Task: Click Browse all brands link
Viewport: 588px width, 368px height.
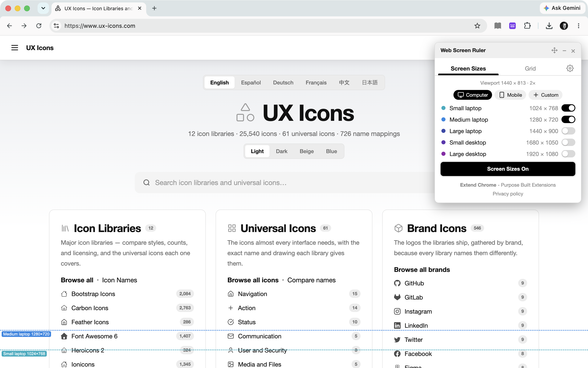Action: tap(422, 270)
